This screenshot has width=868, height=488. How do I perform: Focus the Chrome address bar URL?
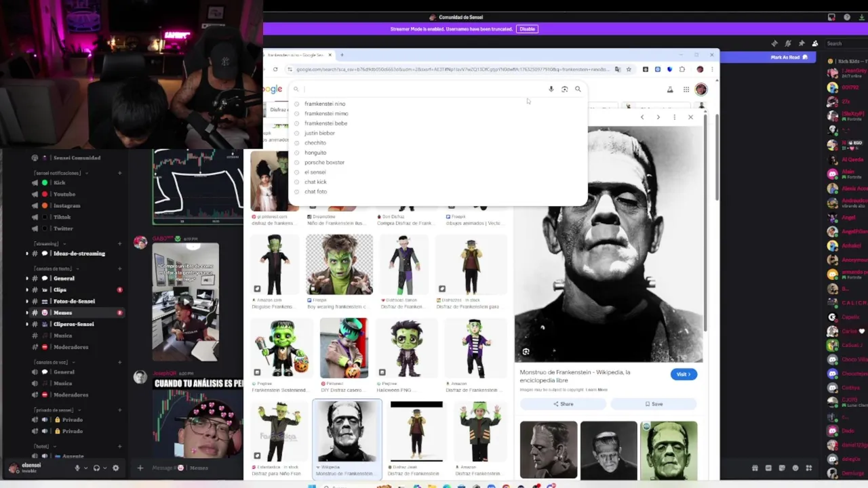[452, 69]
